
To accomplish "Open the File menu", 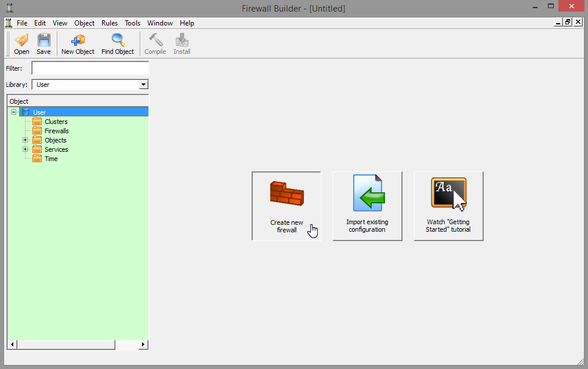I will point(22,23).
